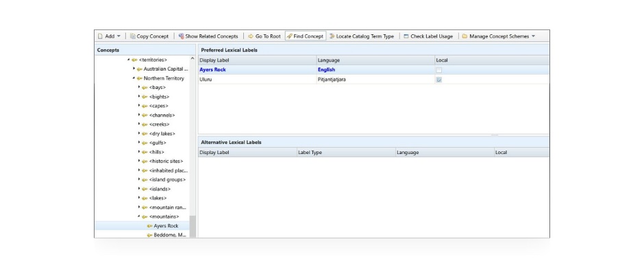Sort by Preferred Labels Display Label column
644x274 pixels.
point(257,60)
